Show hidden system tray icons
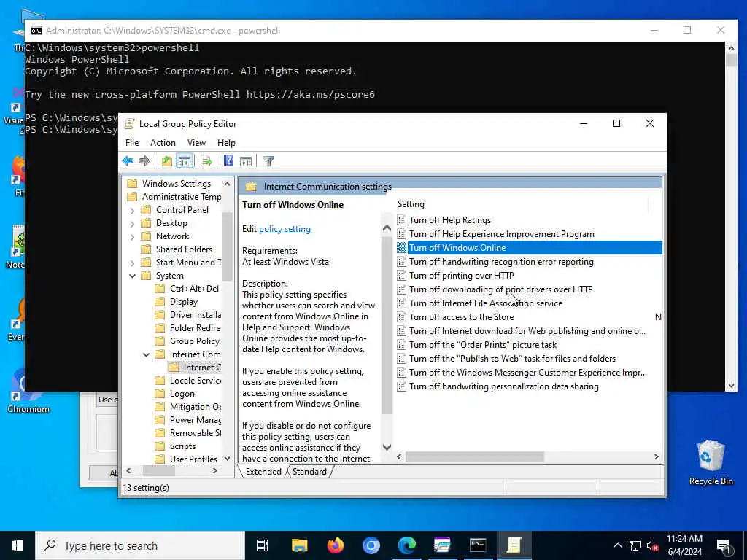 (x=617, y=545)
